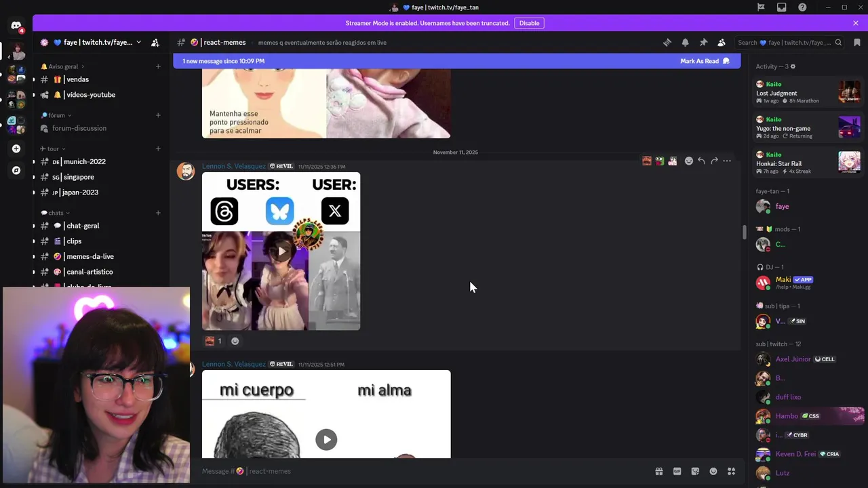The height and width of the screenshot is (488, 868).
Task: Add reaction smiley below USERS meme
Action: (235, 341)
